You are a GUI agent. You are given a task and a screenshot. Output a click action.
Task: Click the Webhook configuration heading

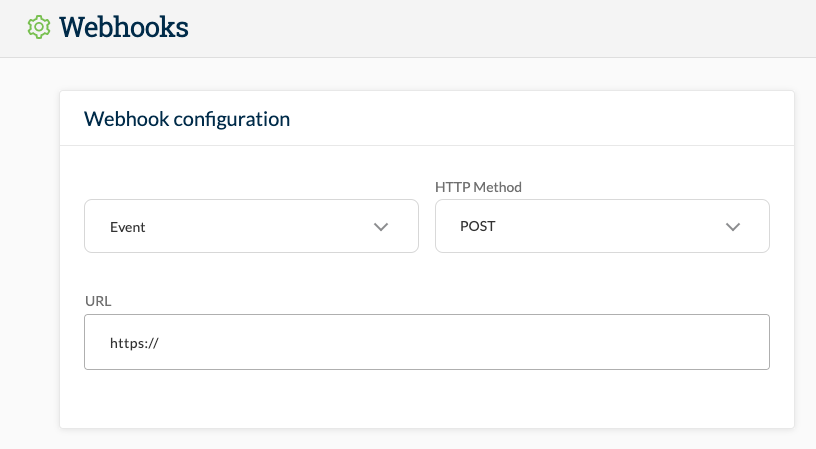pyautogui.click(x=187, y=119)
